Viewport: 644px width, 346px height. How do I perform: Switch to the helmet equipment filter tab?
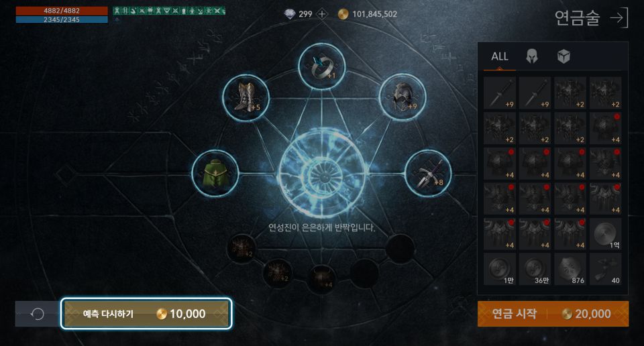pos(532,56)
